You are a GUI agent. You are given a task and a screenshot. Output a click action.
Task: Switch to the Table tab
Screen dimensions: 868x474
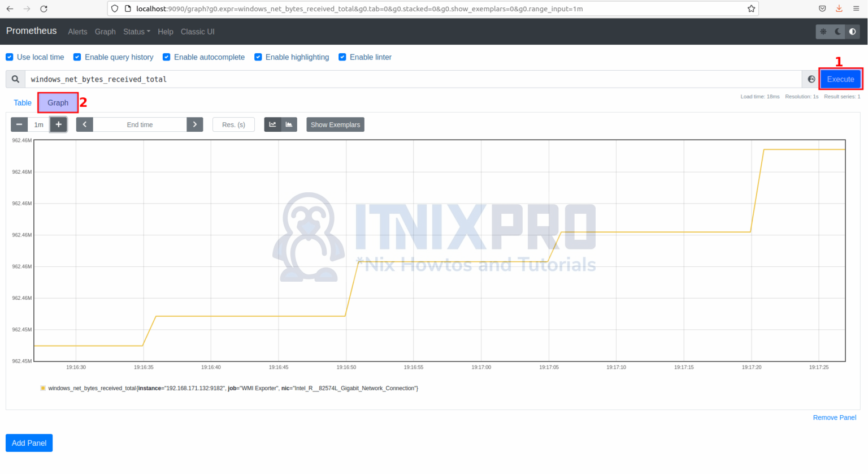pyautogui.click(x=23, y=102)
